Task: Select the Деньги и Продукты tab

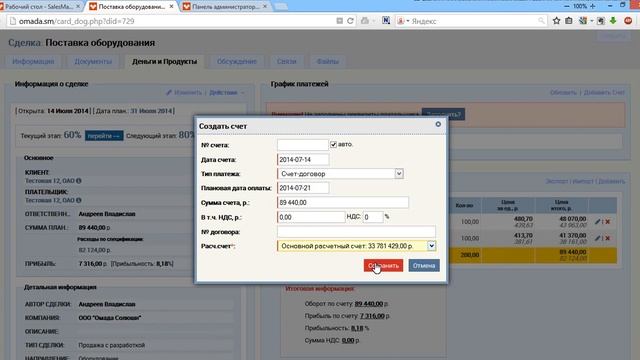Action: pyautogui.click(x=164, y=61)
